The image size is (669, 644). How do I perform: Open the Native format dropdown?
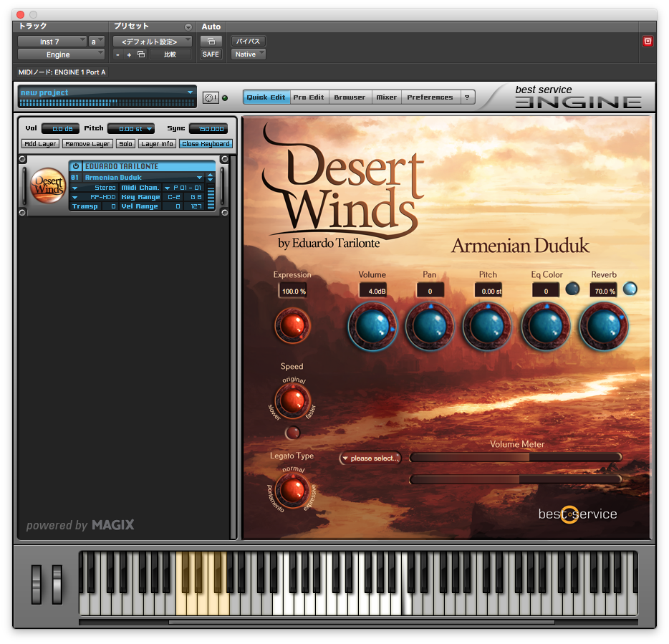249,54
